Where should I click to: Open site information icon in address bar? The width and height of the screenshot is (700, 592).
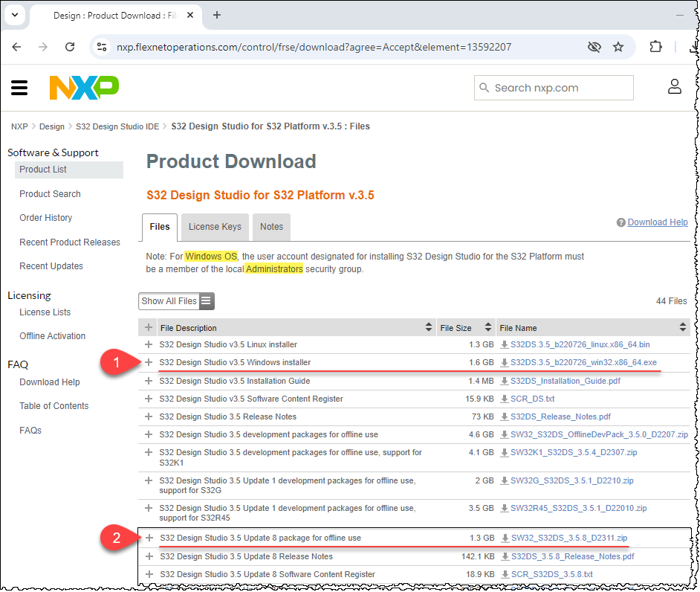point(102,47)
